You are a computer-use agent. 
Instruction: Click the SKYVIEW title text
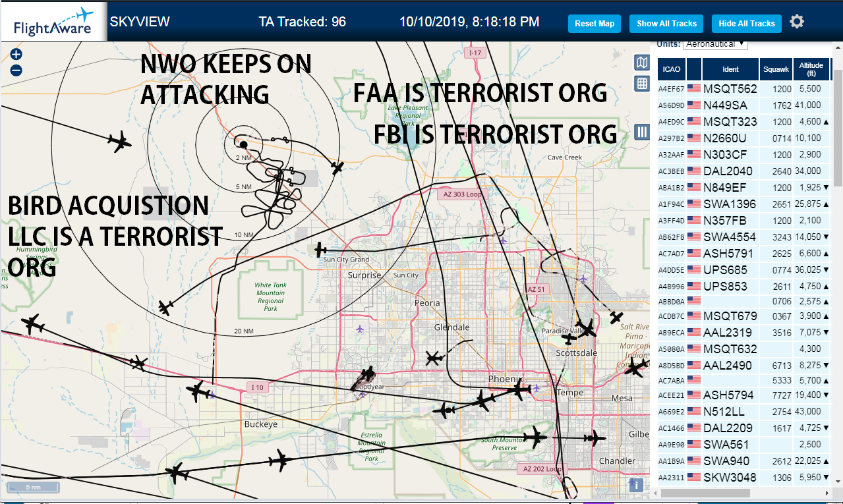click(x=140, y=22)
